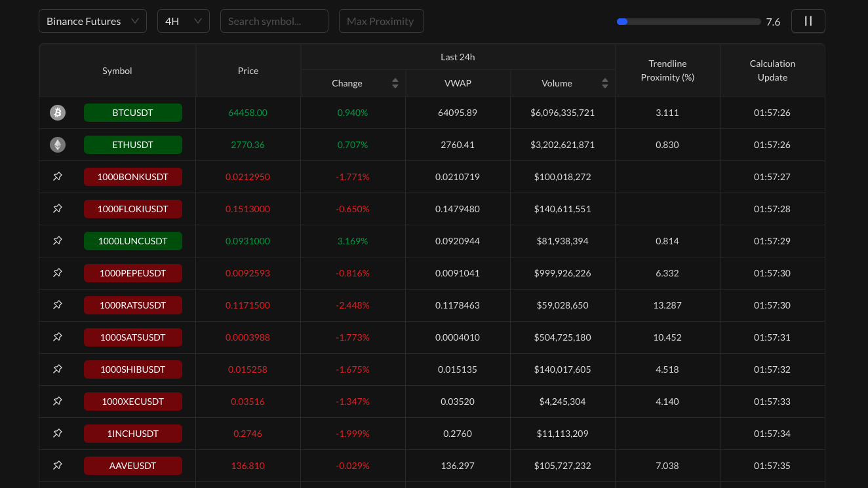
Task: Click the Last 24h group header
Action: [458, 57]
